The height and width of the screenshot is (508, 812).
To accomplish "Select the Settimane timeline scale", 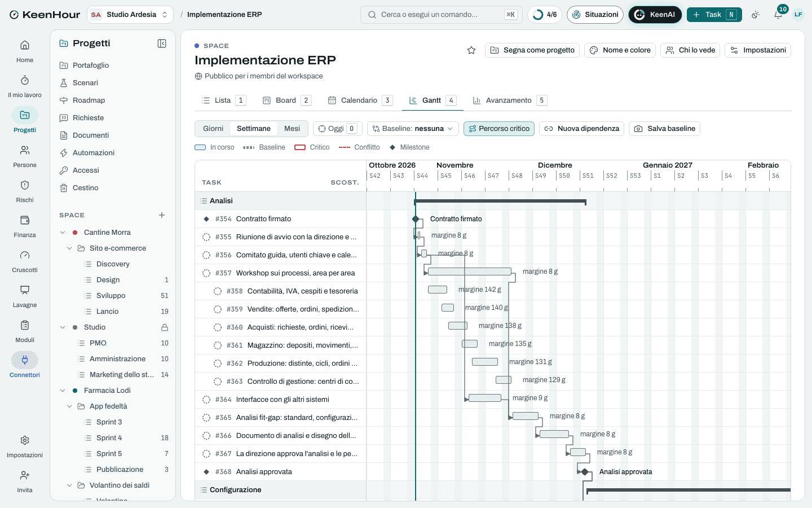I will coord(254,129).
